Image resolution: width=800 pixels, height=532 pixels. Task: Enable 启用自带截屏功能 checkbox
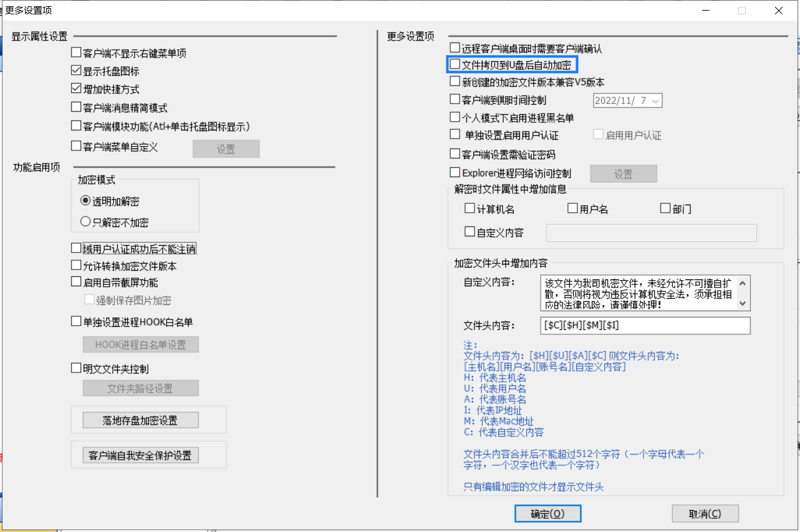[x=77, y=283]
